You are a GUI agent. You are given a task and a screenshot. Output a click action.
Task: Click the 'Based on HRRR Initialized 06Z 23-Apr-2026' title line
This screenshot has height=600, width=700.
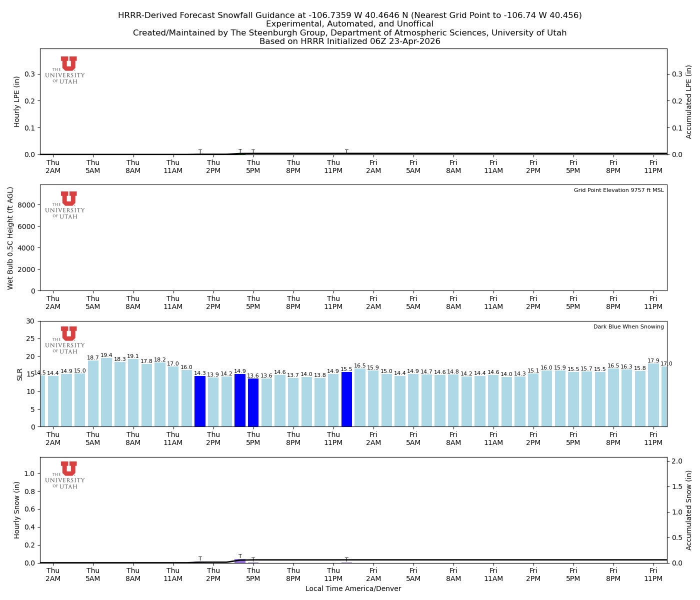[x=350, y=41]
